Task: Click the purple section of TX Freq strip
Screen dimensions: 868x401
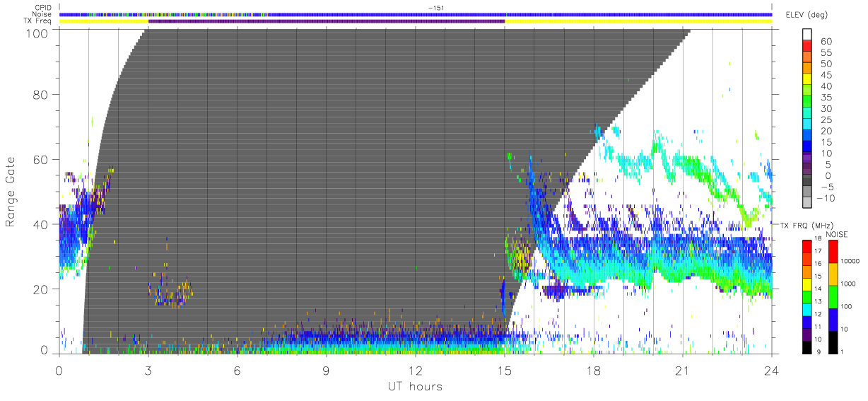Action: (x=327, y=21)
